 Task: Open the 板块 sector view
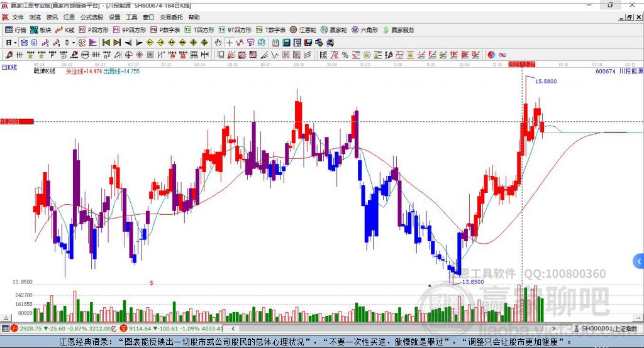click(40, 30)
